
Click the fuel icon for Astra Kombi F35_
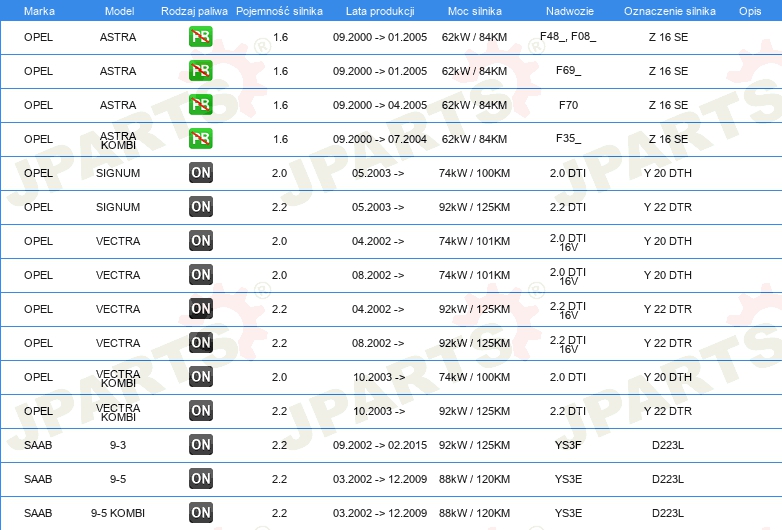200,139
